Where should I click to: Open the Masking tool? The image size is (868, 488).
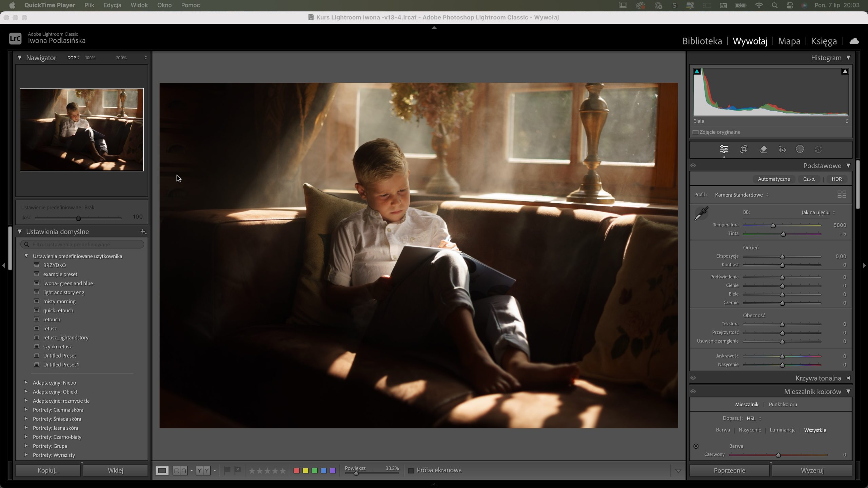800,149
